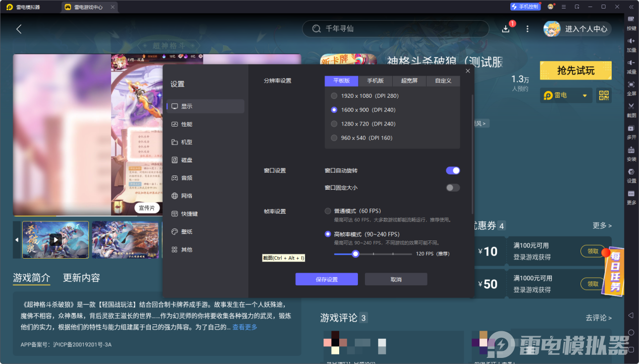Switch to the 自定义 resolution tab
This screenshot has width=639, height=364.
pos(443,81)
